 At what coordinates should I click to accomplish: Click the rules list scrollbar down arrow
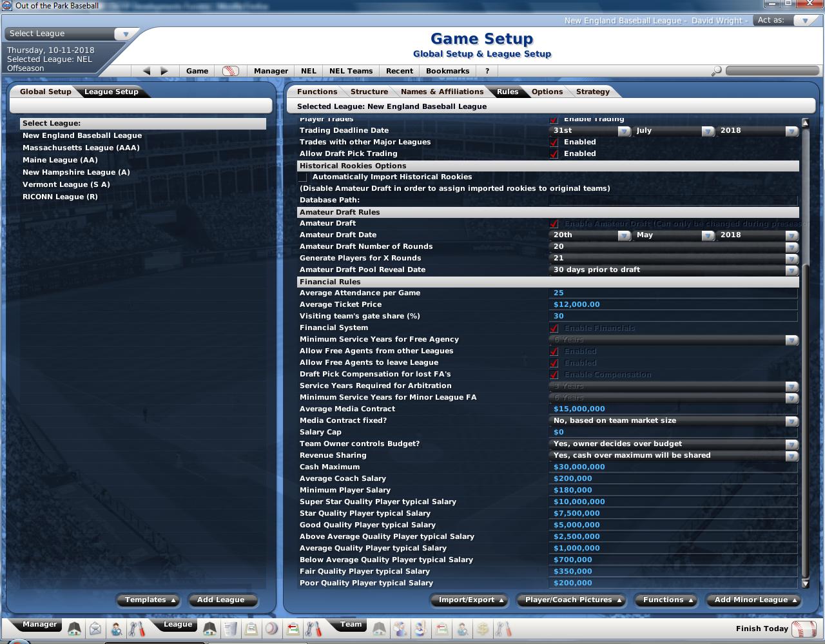[x=805, y=583]
